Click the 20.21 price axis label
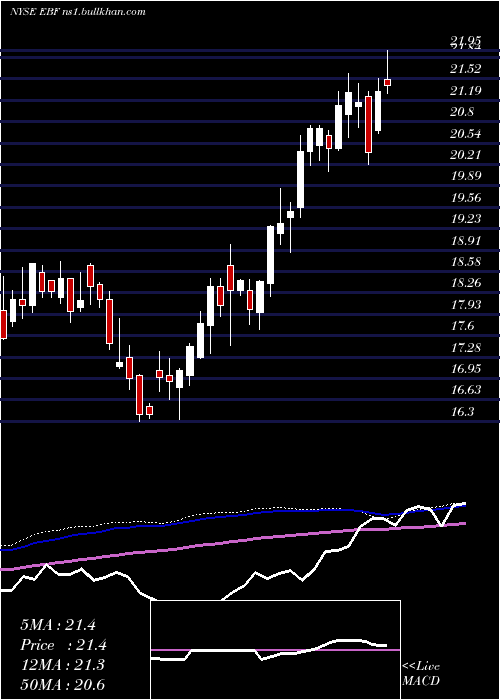Viewport: 500px width, 700px height. pyautogui.click(x=466, y=154)
